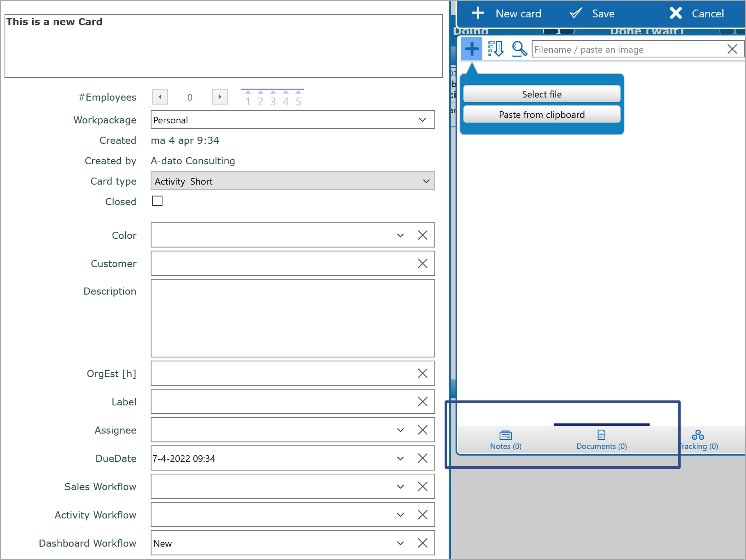Open the sort documents icon

[495, 49]
